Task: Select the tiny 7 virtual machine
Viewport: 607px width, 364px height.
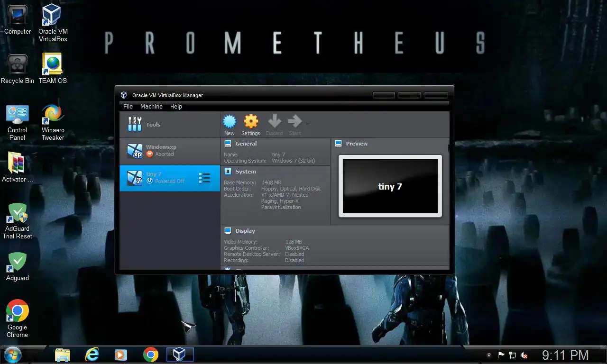Action: [x=170, y=178]
